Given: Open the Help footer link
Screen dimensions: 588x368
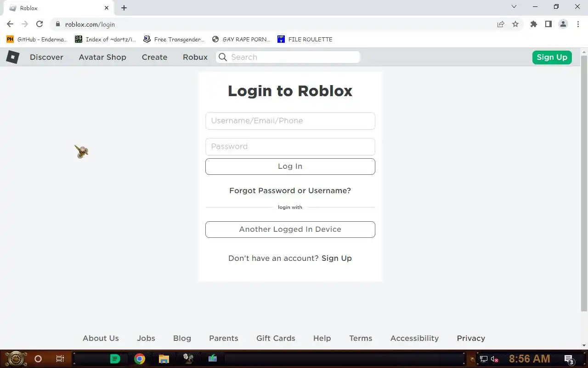Looking at the screenshot, I should (x=322, y=338).
